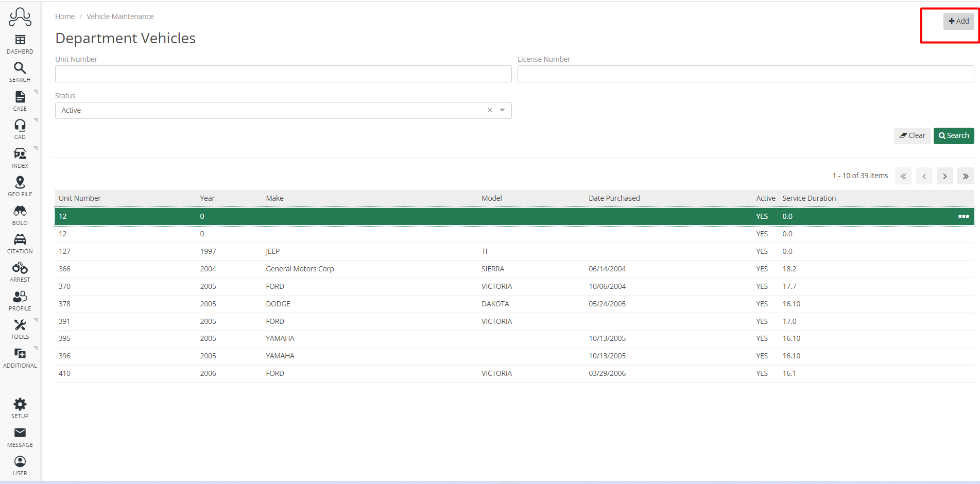This screenshot has width=980, height=484.
Task: Expand the Tools submenu corner arrow
Action: pyautogui.click(x=36, y=320)
